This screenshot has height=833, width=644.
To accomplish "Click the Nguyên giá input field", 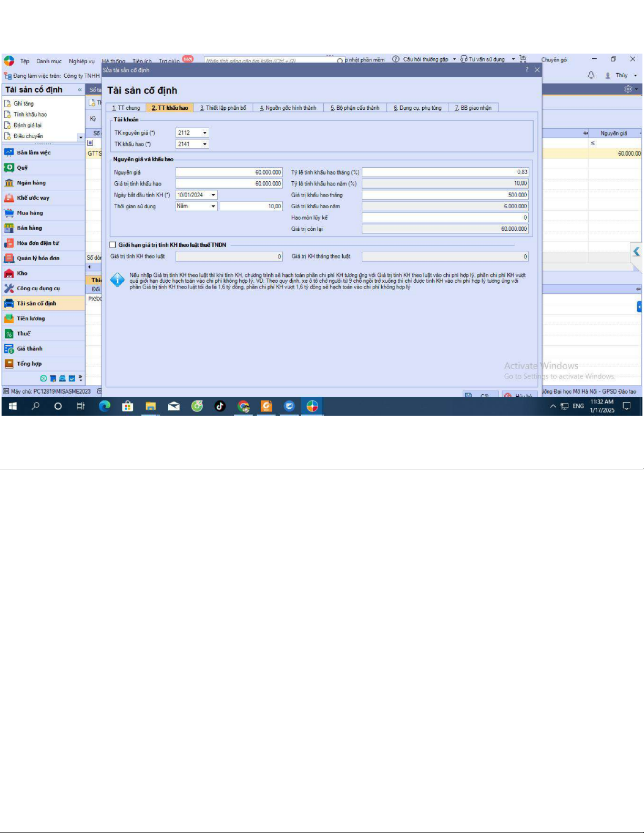I will (x=229, y=172).
